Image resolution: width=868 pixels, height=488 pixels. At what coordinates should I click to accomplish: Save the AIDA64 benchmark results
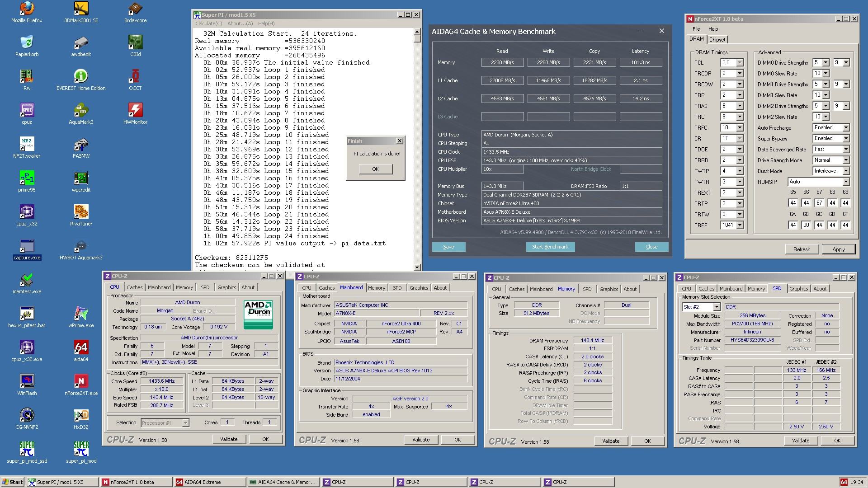pos(448,247)
